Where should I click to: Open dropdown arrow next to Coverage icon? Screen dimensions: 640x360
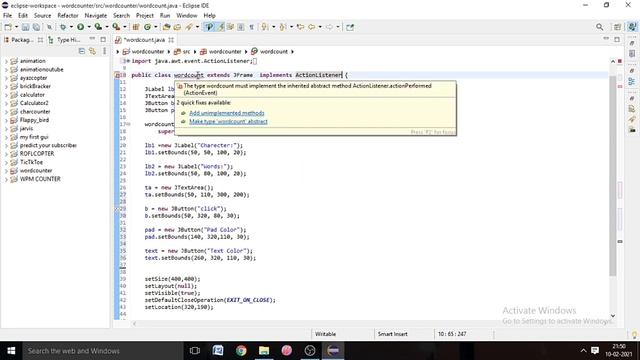[107, 27]
